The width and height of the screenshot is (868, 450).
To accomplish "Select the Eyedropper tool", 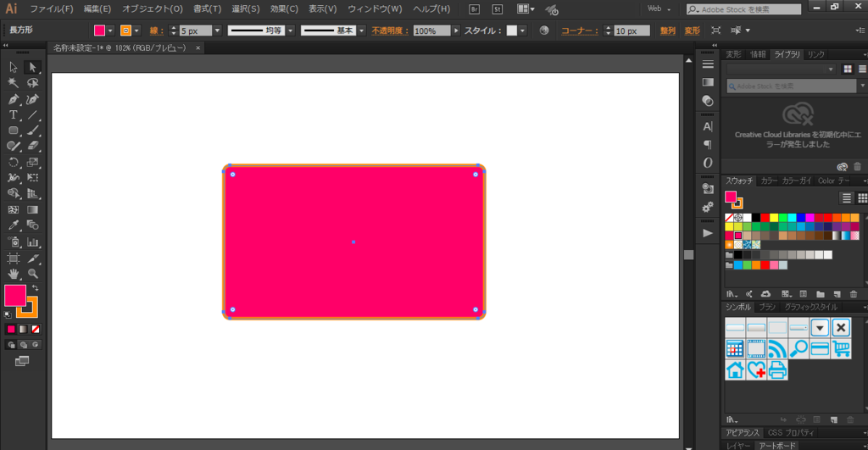I will (14, 225).
